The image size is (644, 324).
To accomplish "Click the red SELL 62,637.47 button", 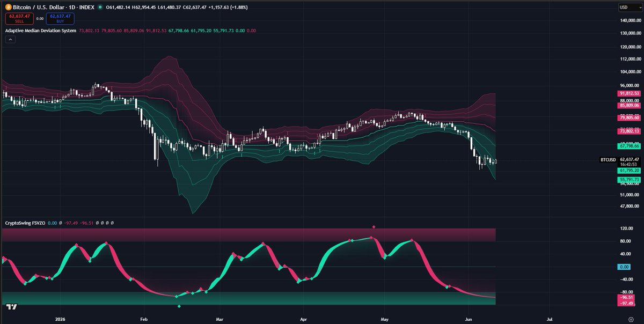I will coord(19,18).
